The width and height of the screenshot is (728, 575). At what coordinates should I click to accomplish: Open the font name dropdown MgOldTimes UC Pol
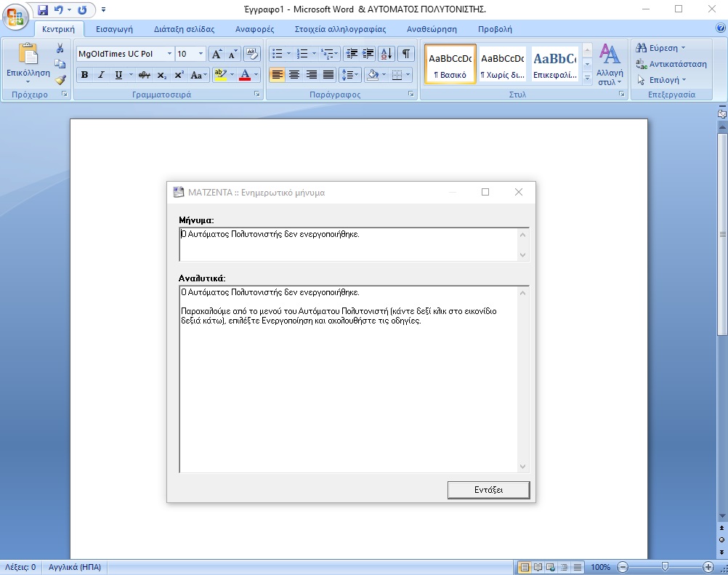[169, 54]
